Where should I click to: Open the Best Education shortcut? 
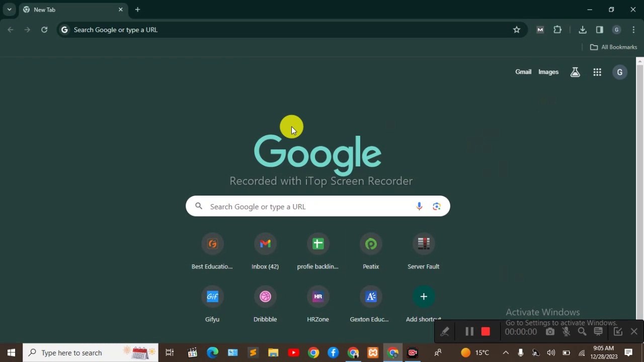point(212,252)
